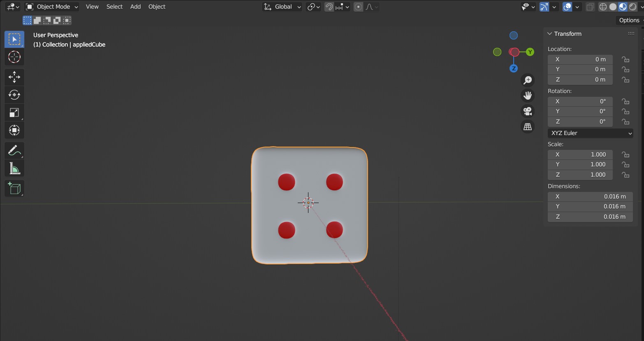Select the Scale tool
This screenshot has height=341, width=644.
tap(14, 112)
